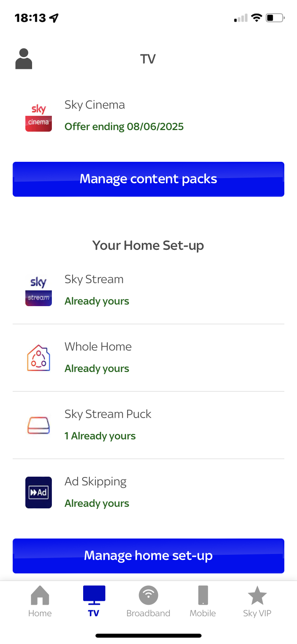Switch to the Broadband tab label
297x644 pixels.
point(148,613)
